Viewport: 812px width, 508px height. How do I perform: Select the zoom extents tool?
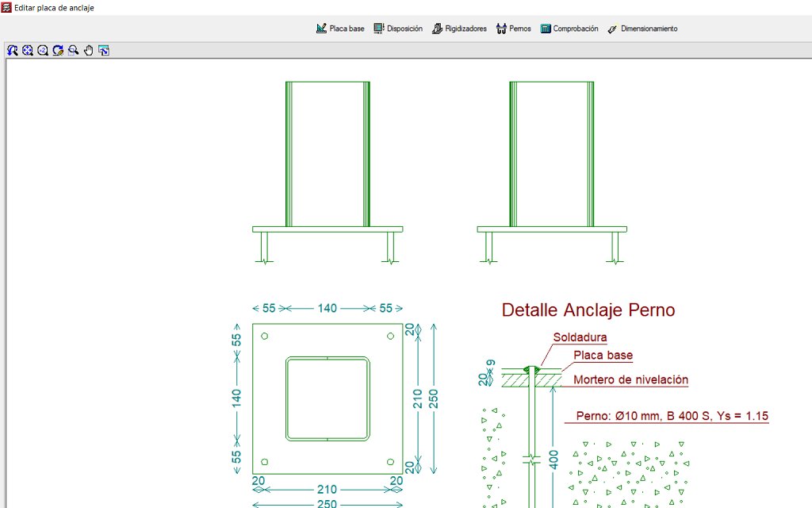pyautogui.click(x=28, y=50)
